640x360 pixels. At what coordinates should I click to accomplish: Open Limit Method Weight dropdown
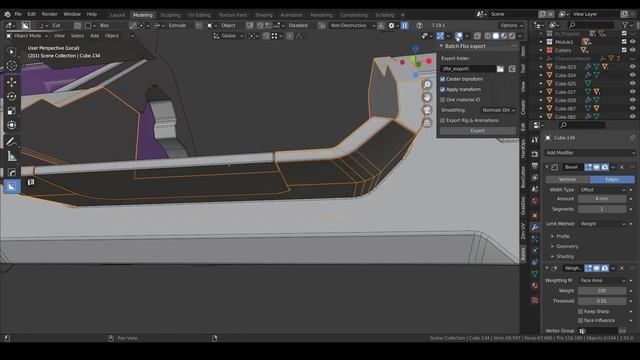(602, 224)
